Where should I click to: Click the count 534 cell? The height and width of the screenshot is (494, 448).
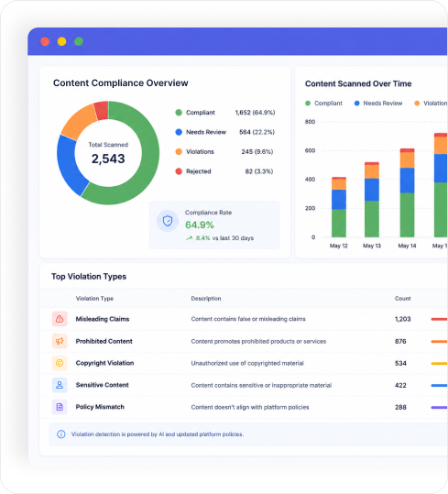pyautogui.click(x=400, y=363)
